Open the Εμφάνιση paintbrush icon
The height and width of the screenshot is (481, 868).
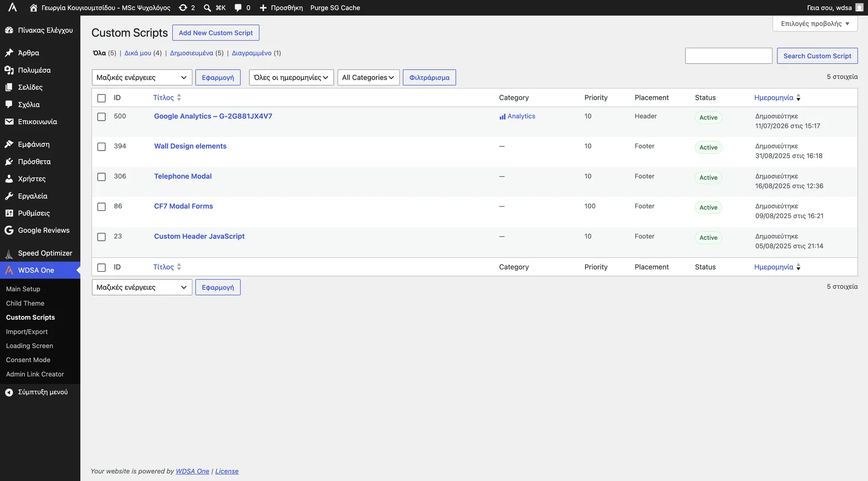click(x=9, y=144)
